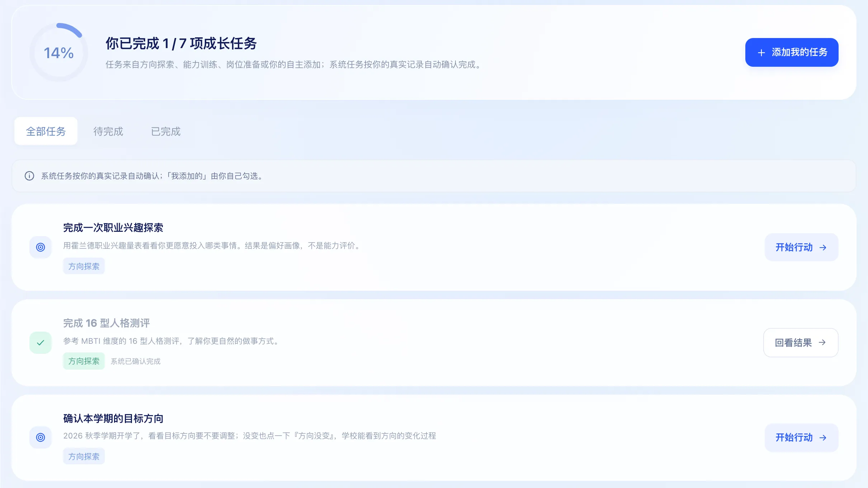
Task: Click the 系统已确认完成 status text
Action: tap(136, 361)
